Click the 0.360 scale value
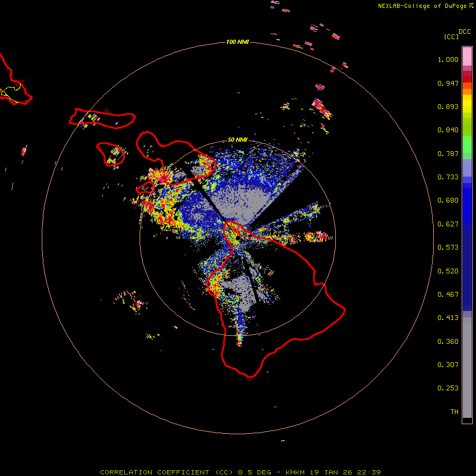This screenshot has height=476, width=476. pyautogui.click(x=448, y=342)
